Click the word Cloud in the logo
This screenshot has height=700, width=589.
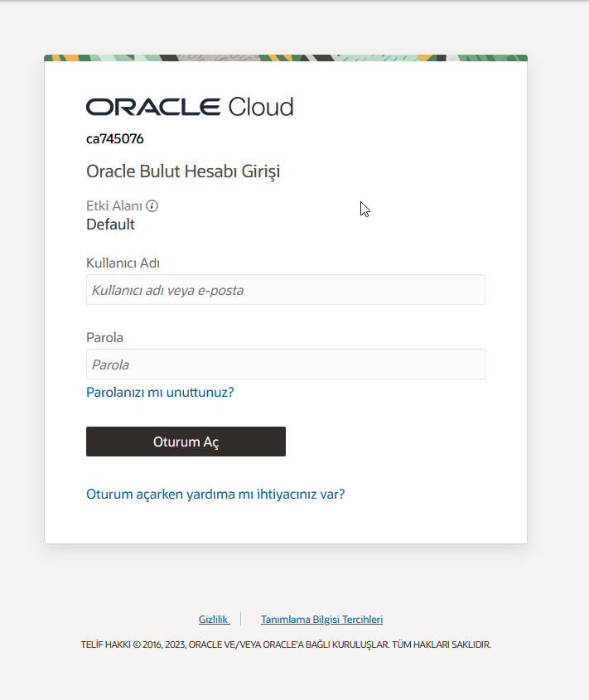pyautogui.click(x=260, y=107)
